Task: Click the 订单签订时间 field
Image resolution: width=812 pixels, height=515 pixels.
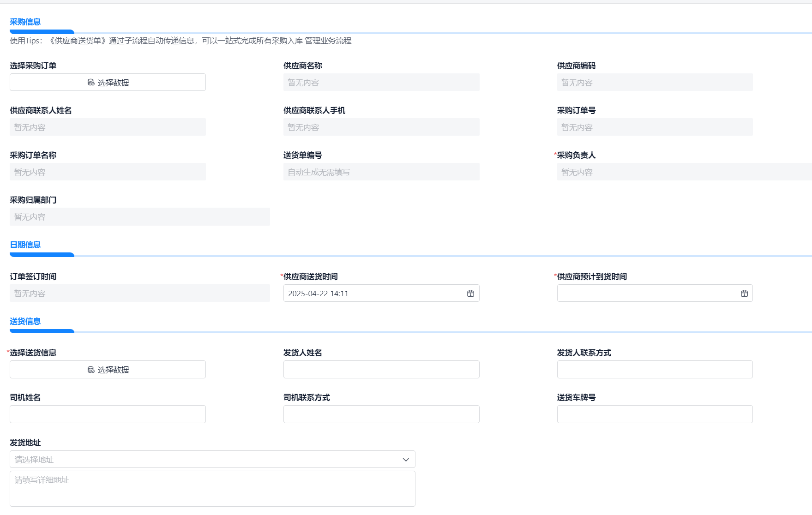Action: 140,293
